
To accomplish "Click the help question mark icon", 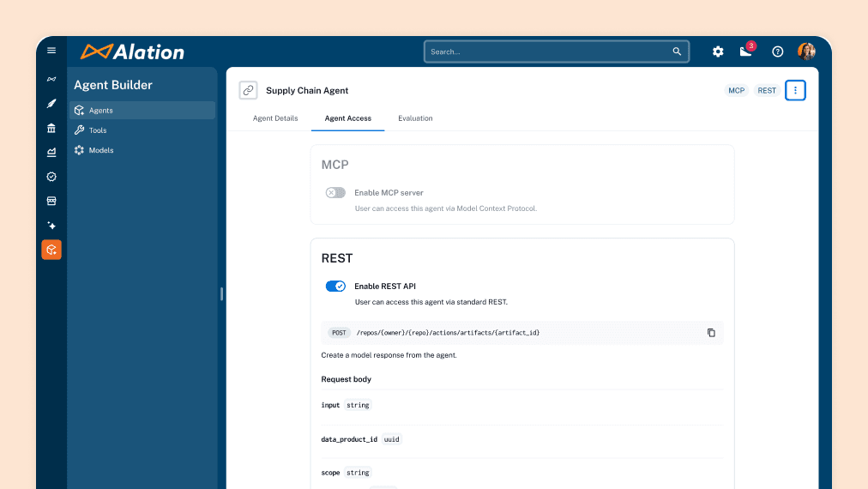I will (778, 51).
